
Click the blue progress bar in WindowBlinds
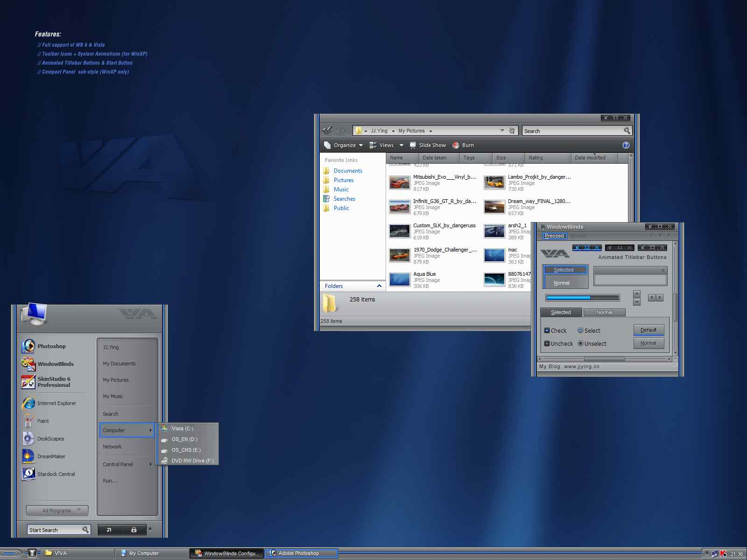(583, 298)
